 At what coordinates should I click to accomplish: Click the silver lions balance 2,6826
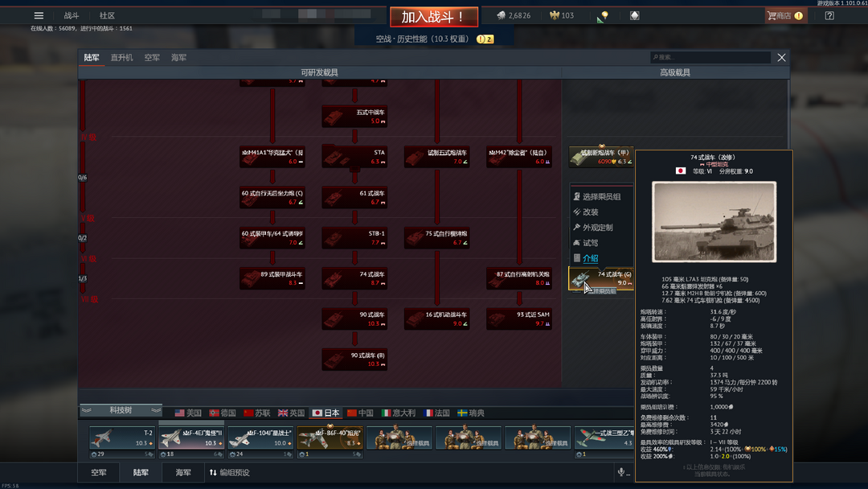click(514, 15)
